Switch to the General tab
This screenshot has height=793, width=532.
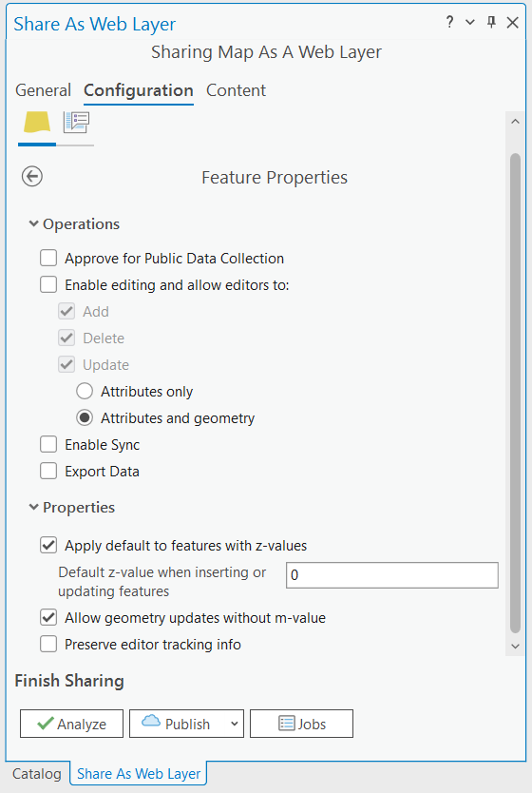(x=43, y=90)
